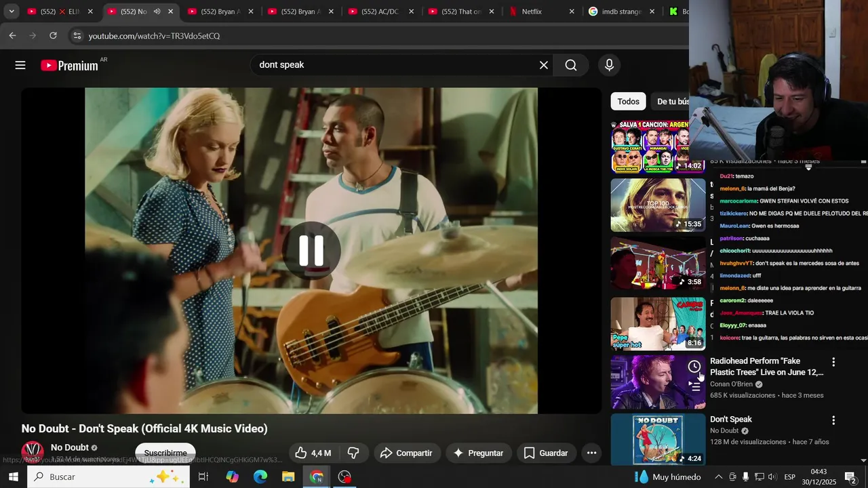The image size is (868, 488).
Task: Open the network tray icon
Action: [x=759, y=477]
